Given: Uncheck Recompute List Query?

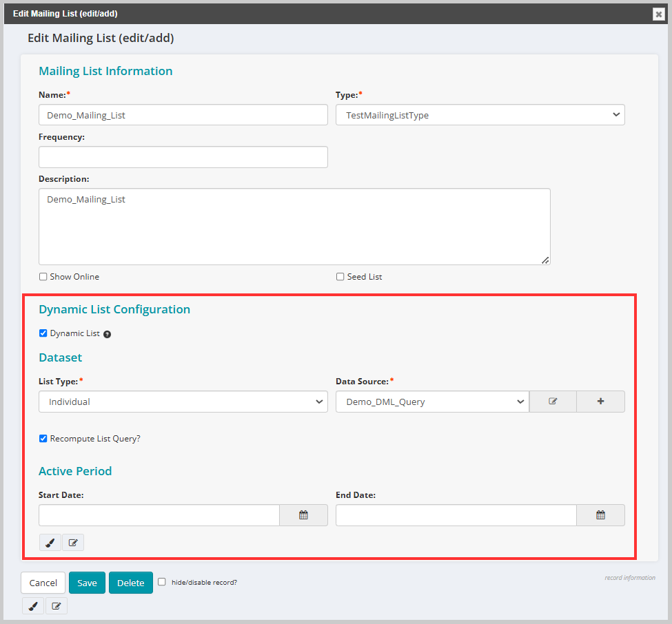Looking at the screenshot, I should (43, 438).
